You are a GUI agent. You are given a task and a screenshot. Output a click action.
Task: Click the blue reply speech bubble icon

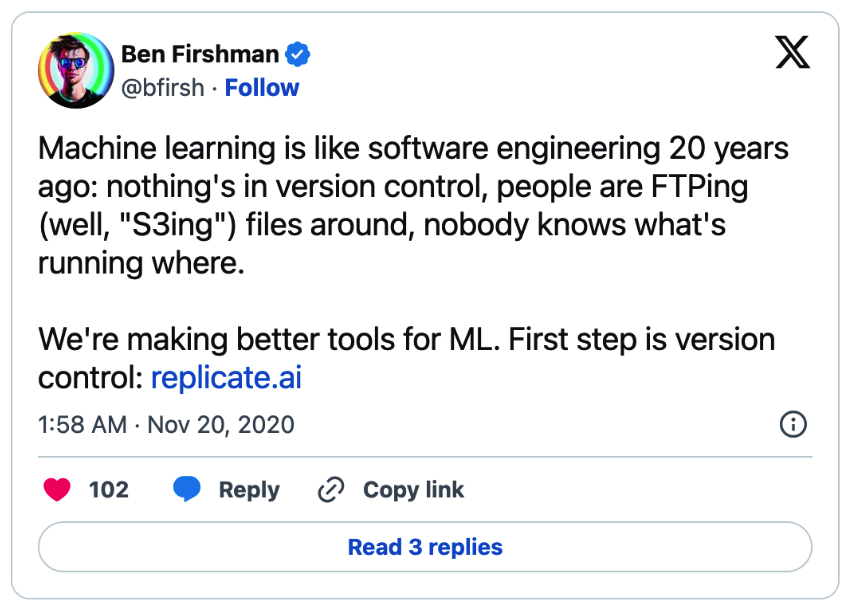click(x=187, y=489)
